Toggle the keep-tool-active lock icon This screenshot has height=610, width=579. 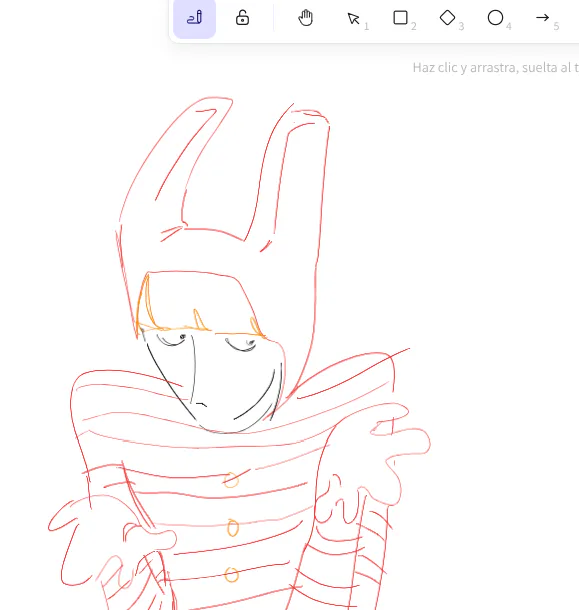[x=242, y=18]
